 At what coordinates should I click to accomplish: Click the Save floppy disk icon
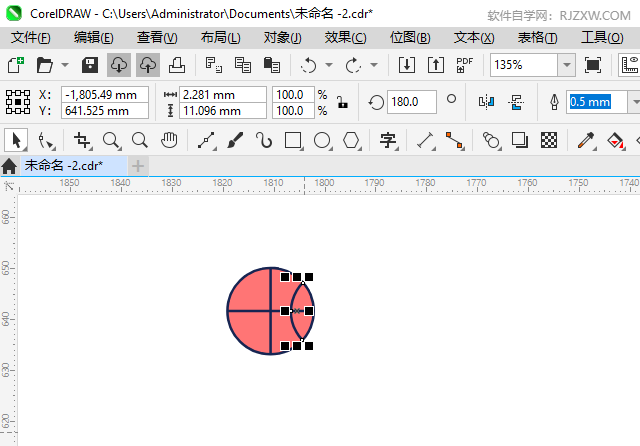[90, 65]
